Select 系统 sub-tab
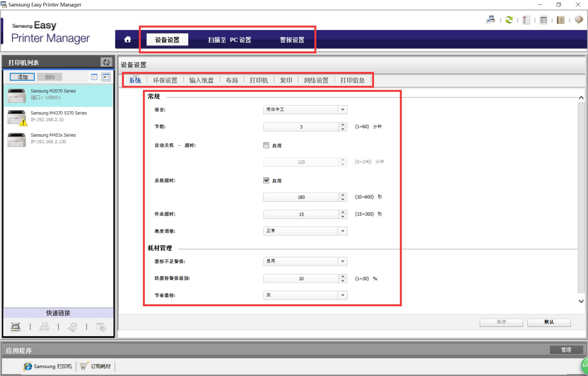 click(x=135, y=80)
